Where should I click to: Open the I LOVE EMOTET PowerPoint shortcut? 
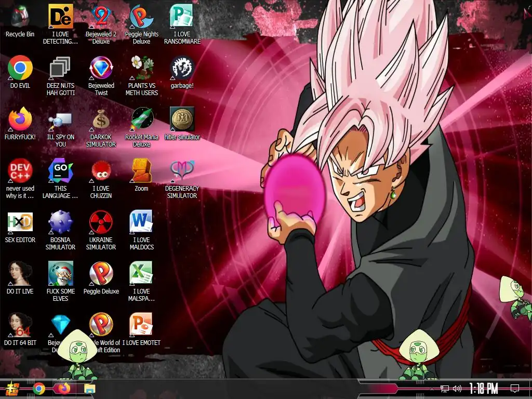coord(141,330)
